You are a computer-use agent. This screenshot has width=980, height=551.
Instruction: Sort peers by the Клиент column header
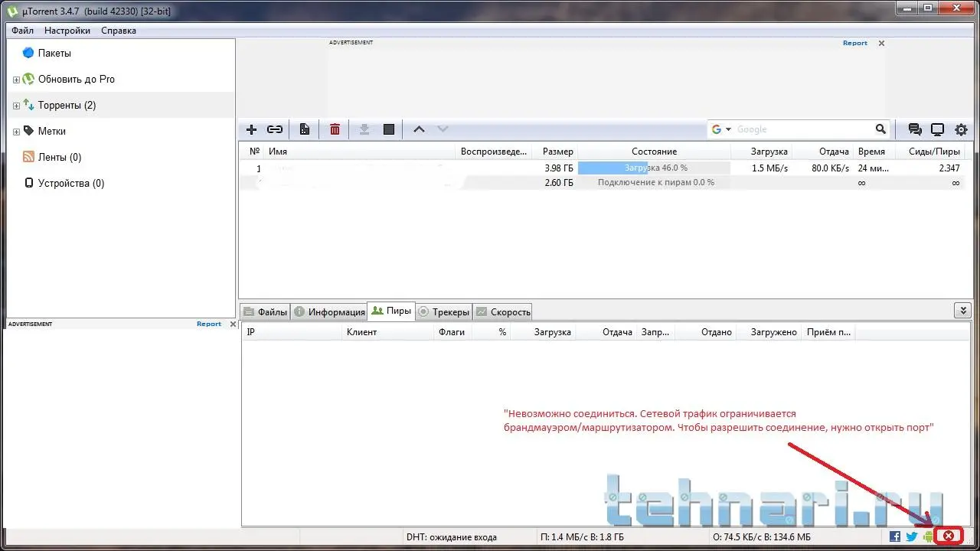pyautogui.click(x=387, y=332)
